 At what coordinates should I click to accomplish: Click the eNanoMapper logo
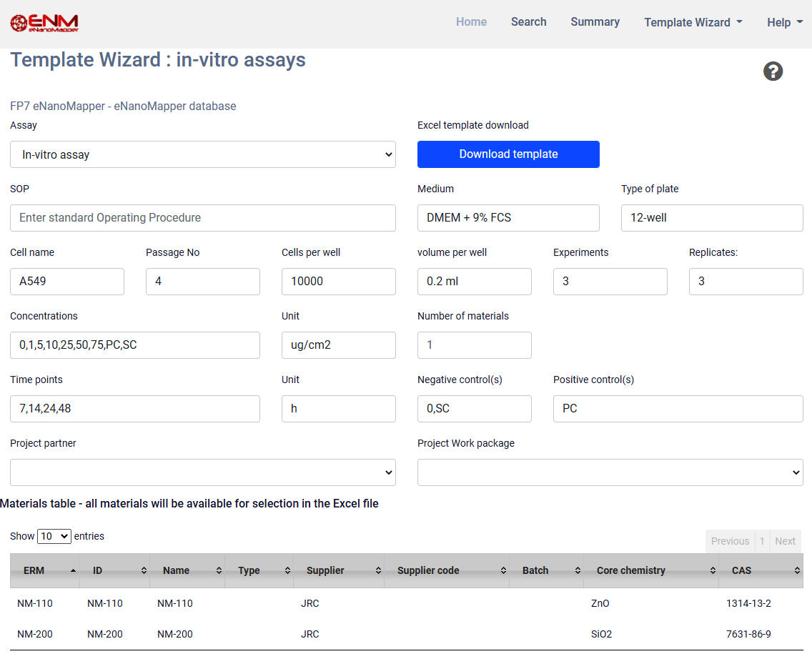tap(44, 23)
